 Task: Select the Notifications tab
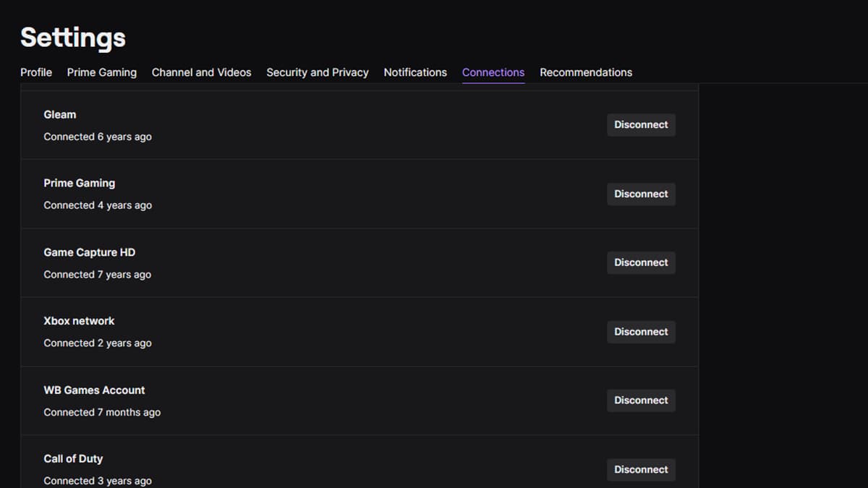tap(415, 72)
